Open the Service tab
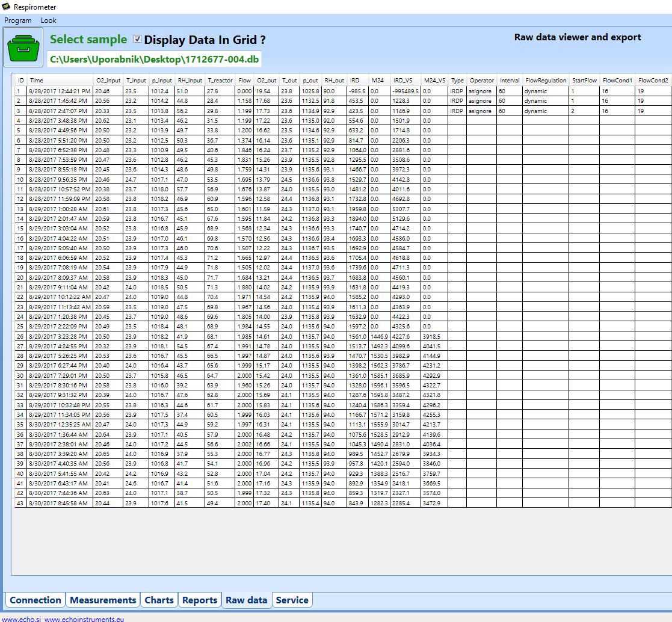The height and width of the screenshot is (622, 672). [292, 600]
